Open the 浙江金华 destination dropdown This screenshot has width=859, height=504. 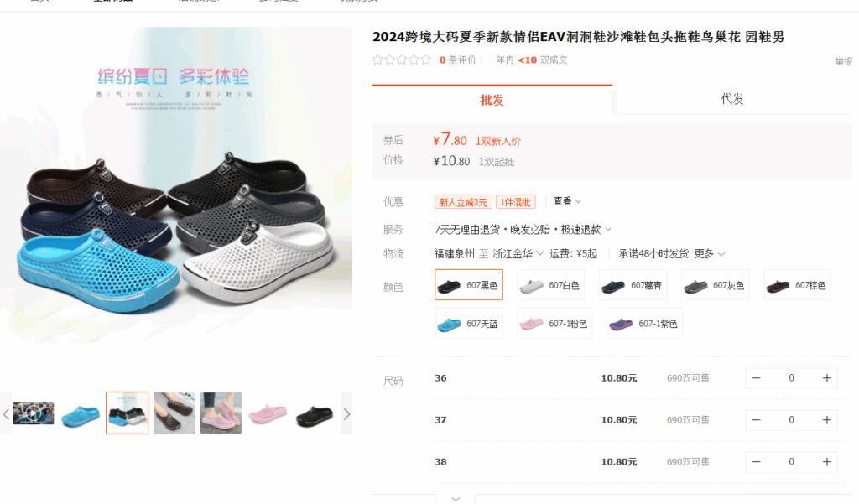coord(518,253)
